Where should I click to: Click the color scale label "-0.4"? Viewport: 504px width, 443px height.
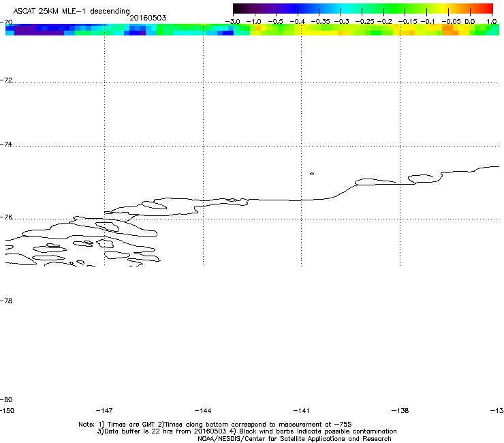tap(298, 22)
